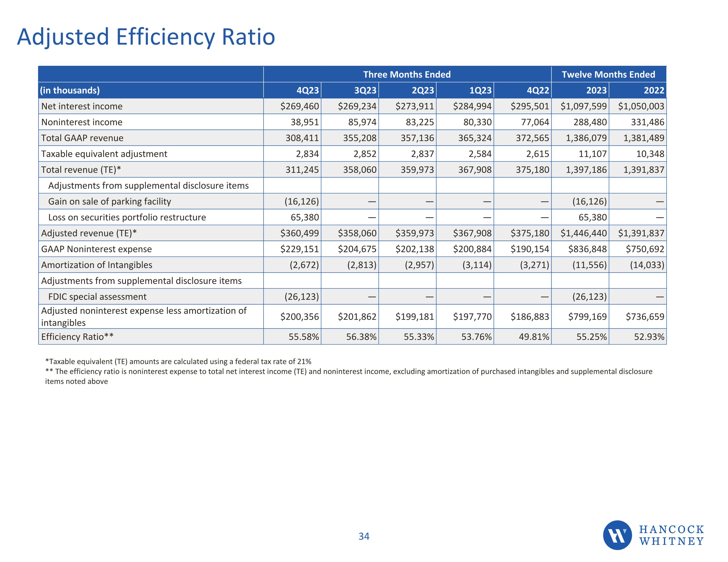Viewport: 728px width, 562px height.
Task: Select the Efficiency Ratio row label
Action: click(77, 337)
